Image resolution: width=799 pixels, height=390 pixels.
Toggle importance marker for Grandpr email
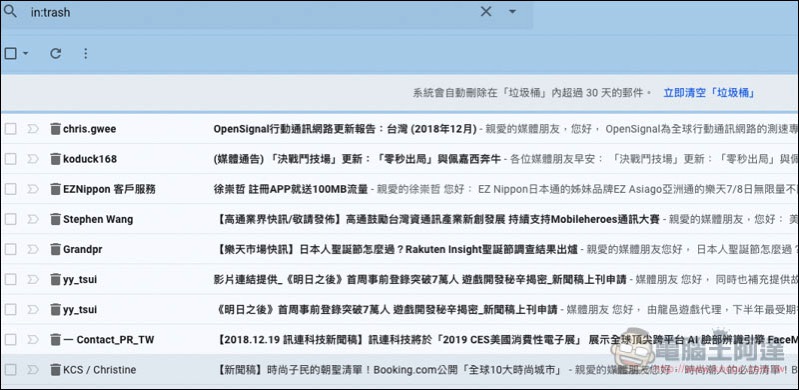(x=33, y=249)
